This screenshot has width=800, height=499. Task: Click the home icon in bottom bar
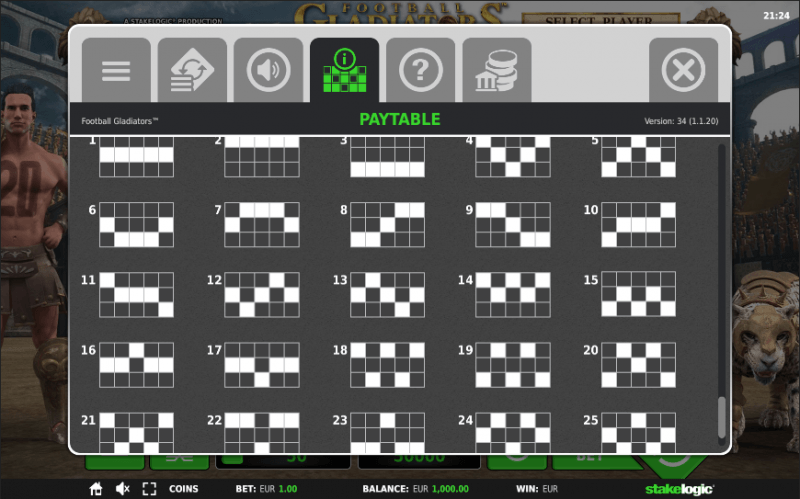pos(96,489)
